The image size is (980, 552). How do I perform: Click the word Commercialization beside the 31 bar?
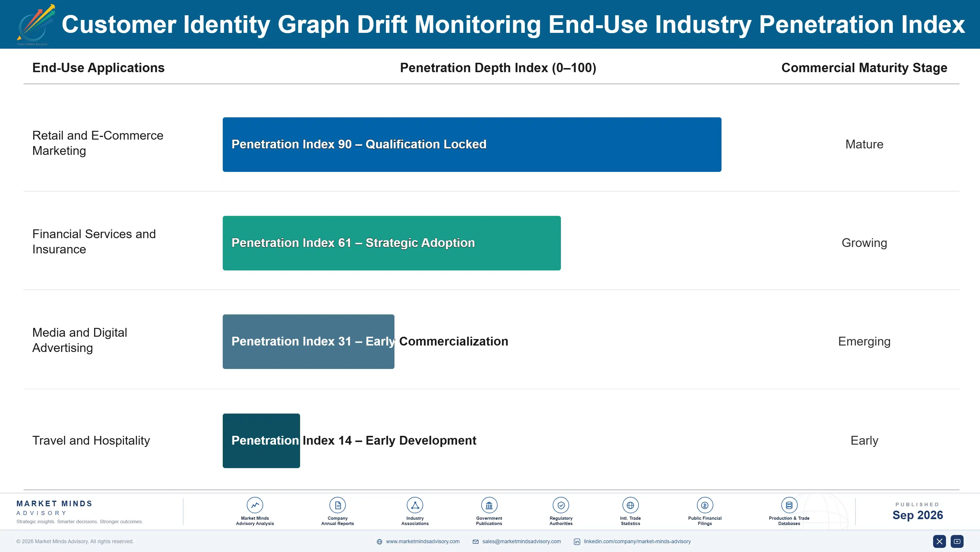453,341
